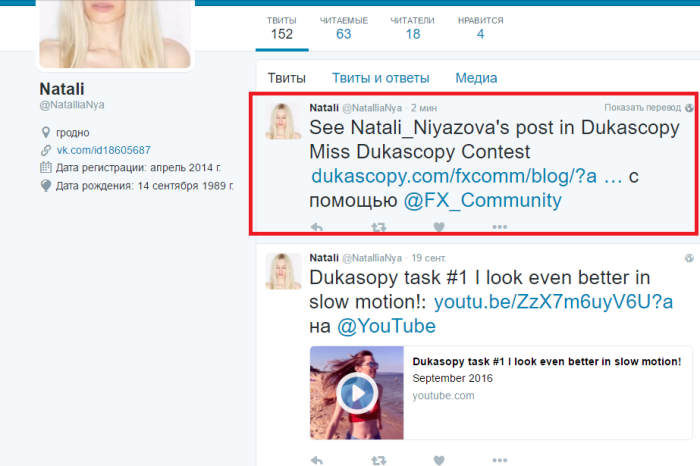Click Дата регистрации: апрель 2014 text
The width and height of the screenshot is (700, 466).
[138, 168]
